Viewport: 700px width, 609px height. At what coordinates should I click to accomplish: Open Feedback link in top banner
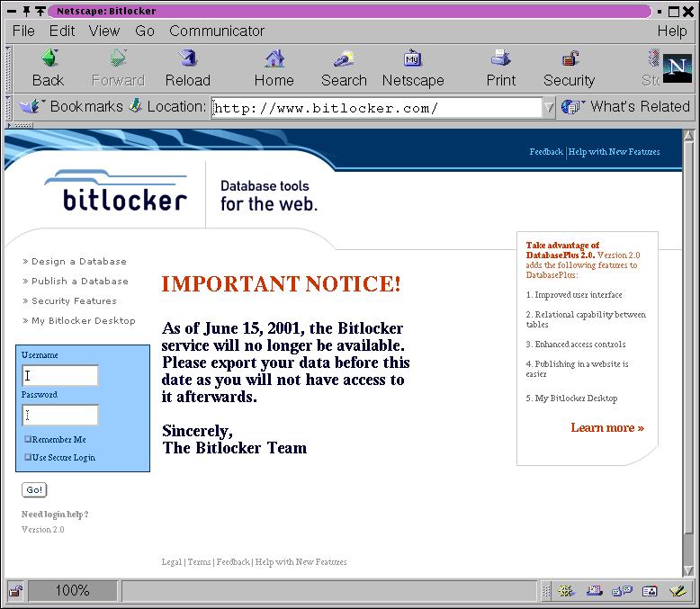pyautogui.click(x=546, y=152)
